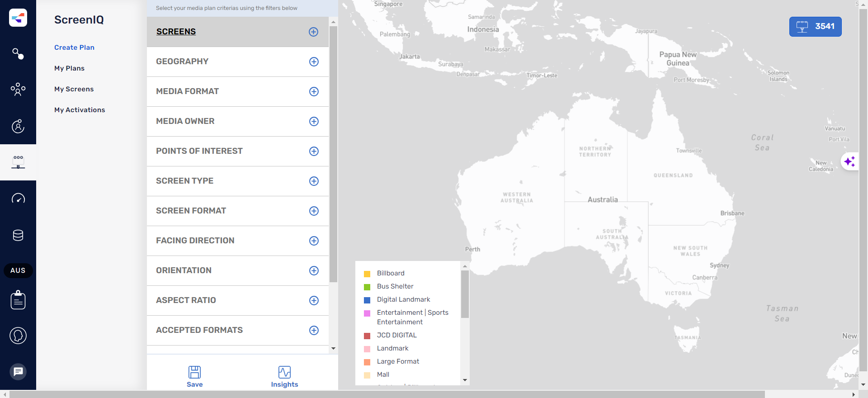Select JCD DIGITAL legend label
Screen dimensions: 868x398
(x=397, y=335)
